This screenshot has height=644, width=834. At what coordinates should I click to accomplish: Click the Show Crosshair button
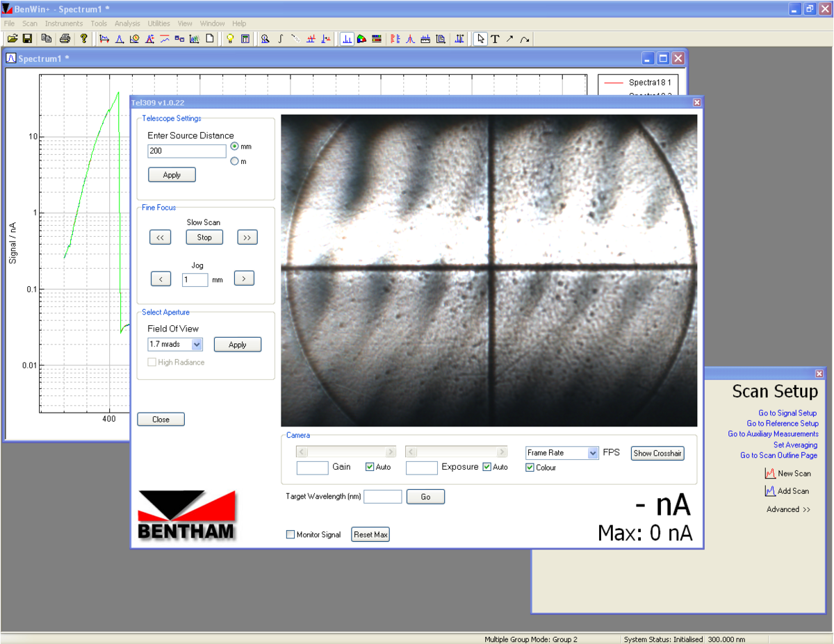coord(657,453)
